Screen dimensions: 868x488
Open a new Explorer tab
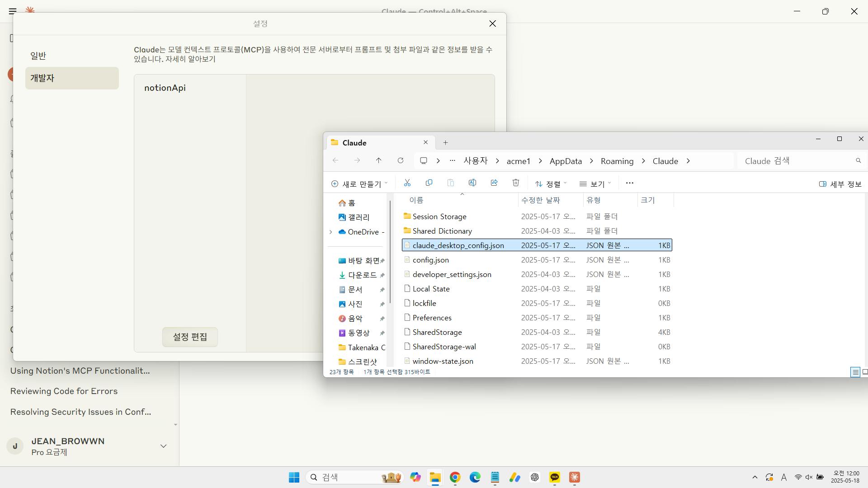445,143
